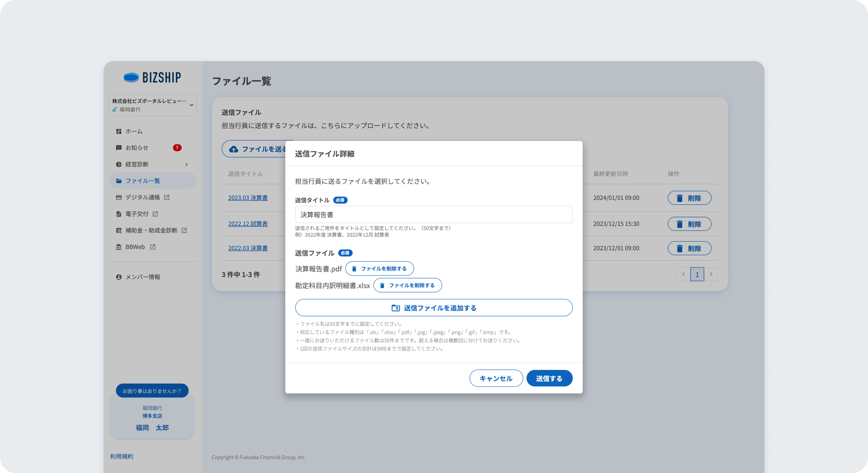Click the 経営診断 pie chart icon
The width and height of the screenshot is (868, 473).
coord(119,164)
